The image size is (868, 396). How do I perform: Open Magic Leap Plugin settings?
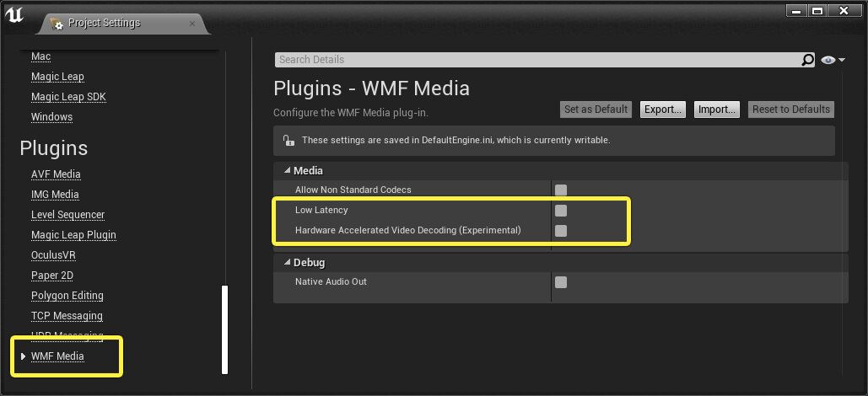73,235
